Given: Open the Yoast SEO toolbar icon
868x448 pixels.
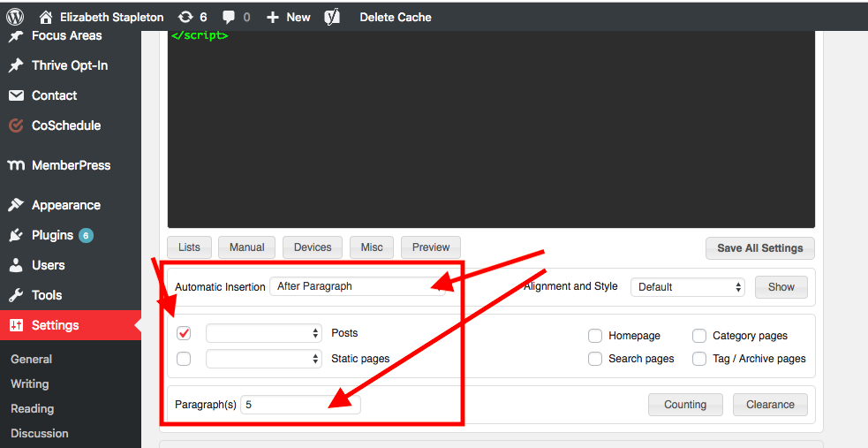Looking at the screenshot, I should (x=332, y=17).
